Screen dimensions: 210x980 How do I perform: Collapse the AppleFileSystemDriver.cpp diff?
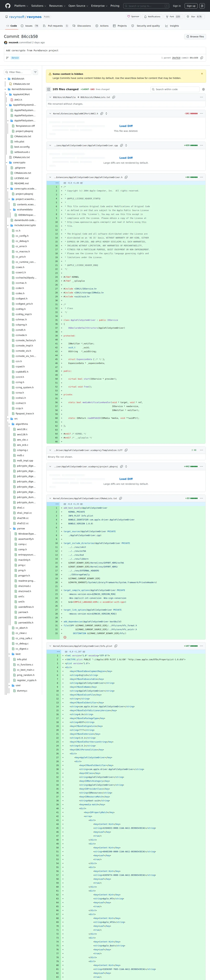50,145
